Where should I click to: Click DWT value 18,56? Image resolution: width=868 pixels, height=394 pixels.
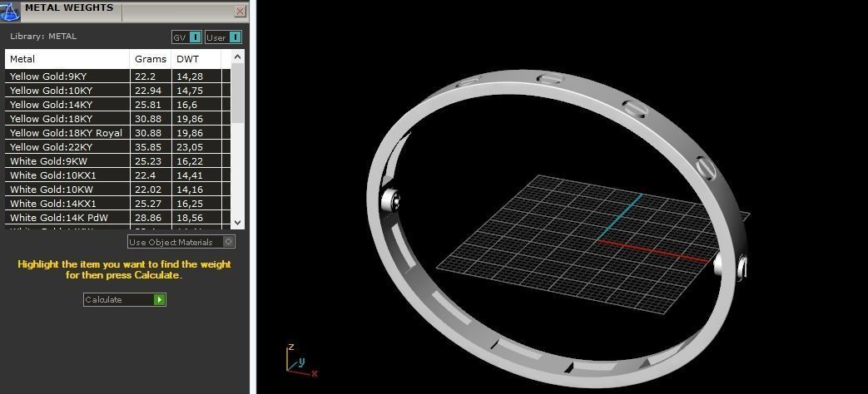tap(190, 218)
